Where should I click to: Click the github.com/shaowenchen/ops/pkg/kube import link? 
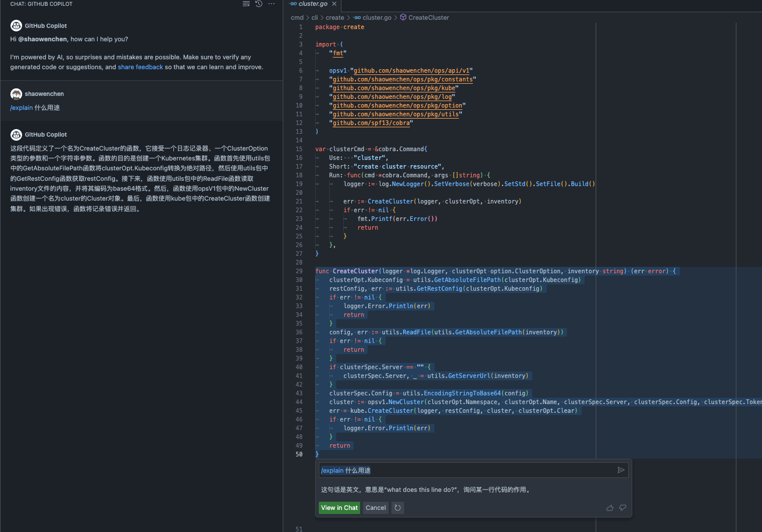click(394, 88)
